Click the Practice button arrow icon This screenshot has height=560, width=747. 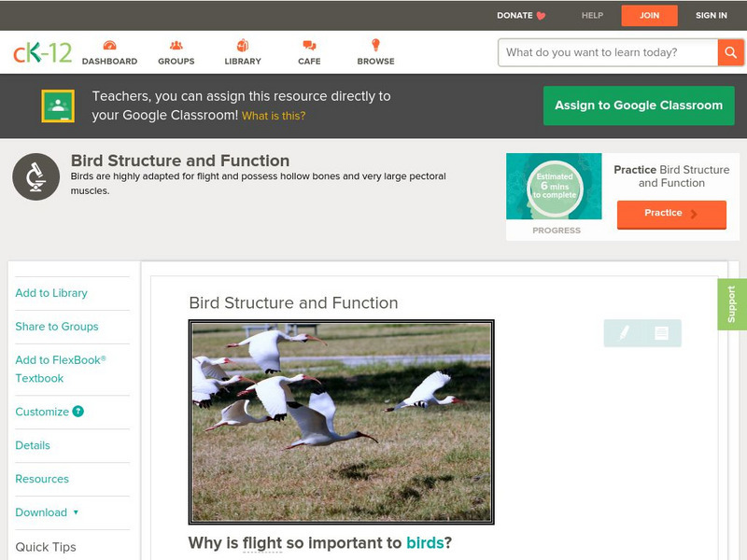(694, 214)
